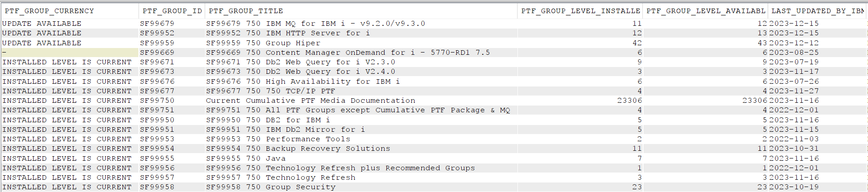The height and width of the screenshot is (192, 868).
Task: Click the LAST_UPDATED_BY_IBM column header
Action: tap(817, 11)
